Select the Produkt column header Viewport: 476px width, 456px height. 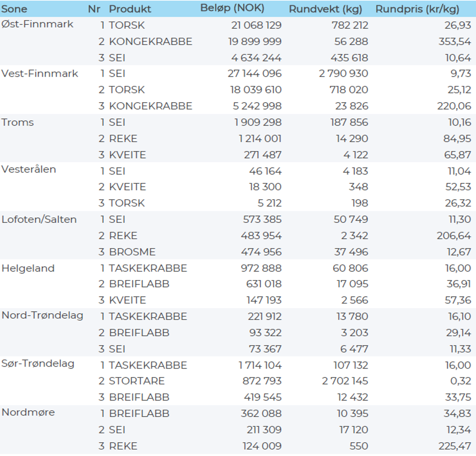click(130, 9)
